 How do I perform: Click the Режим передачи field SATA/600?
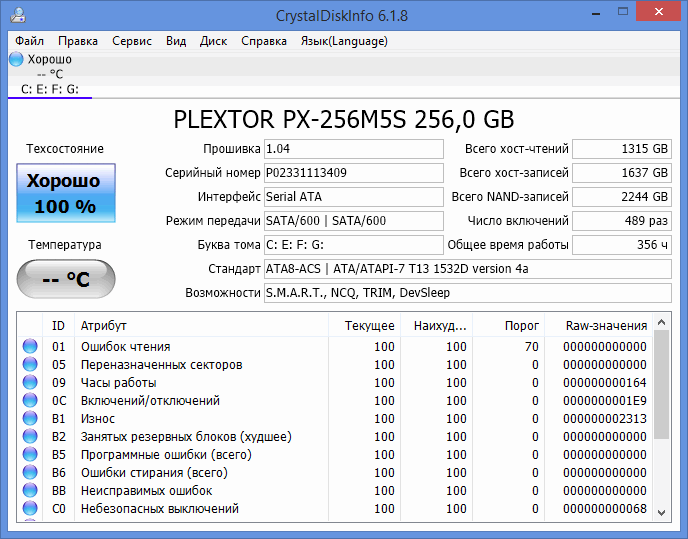tap(354, 220)
